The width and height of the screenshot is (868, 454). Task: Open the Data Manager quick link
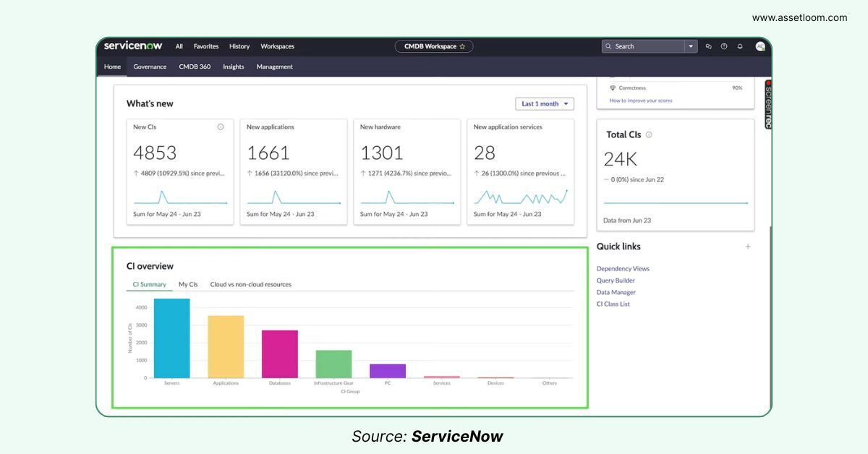pos(616,292)
